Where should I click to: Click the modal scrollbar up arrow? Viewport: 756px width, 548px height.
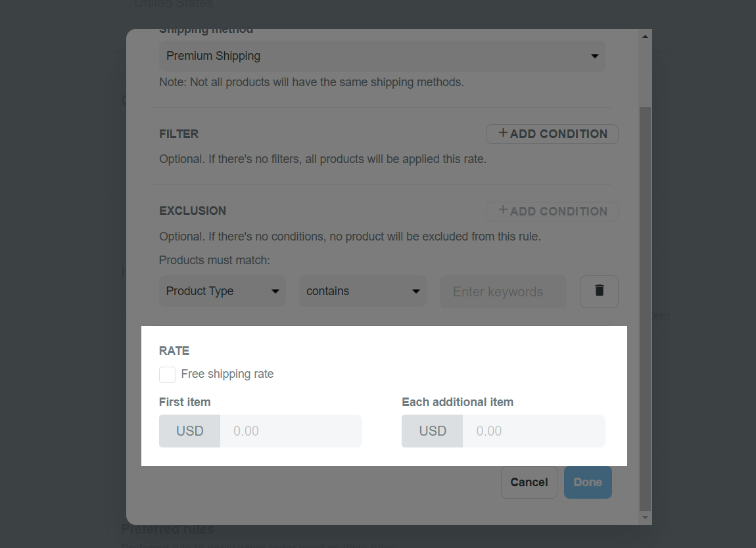tap(645, 37)
